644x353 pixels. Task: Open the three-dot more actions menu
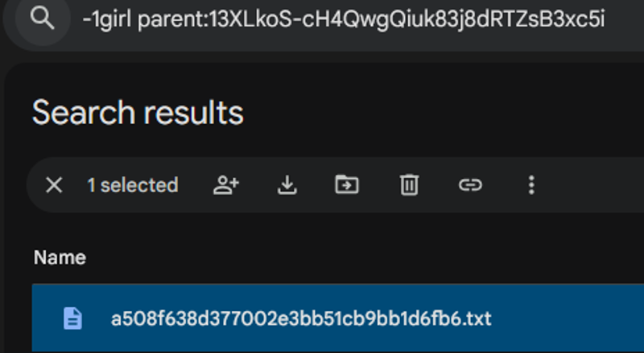point(531,185)
